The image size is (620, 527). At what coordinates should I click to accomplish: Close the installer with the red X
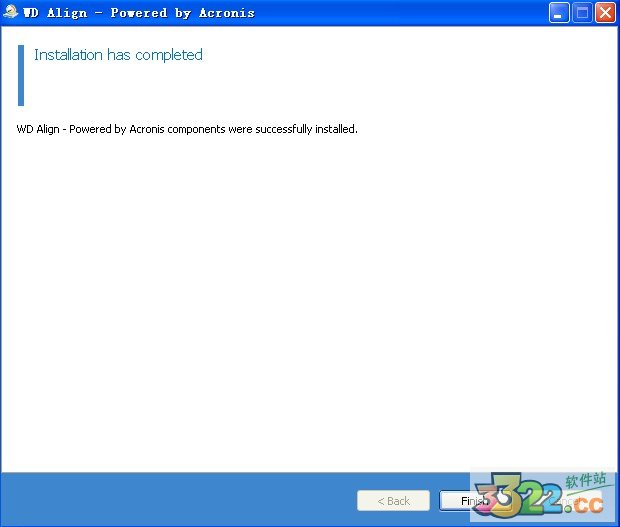click(605, 13)
